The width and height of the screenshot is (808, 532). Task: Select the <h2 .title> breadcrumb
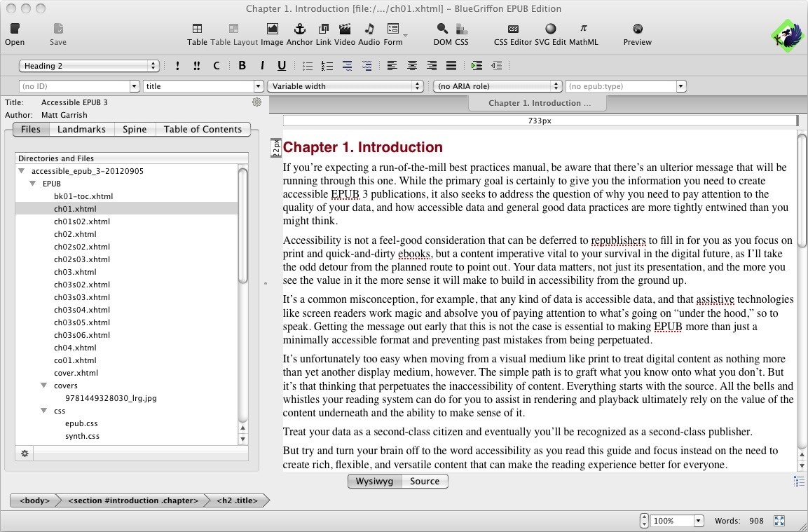coord(237,500)
